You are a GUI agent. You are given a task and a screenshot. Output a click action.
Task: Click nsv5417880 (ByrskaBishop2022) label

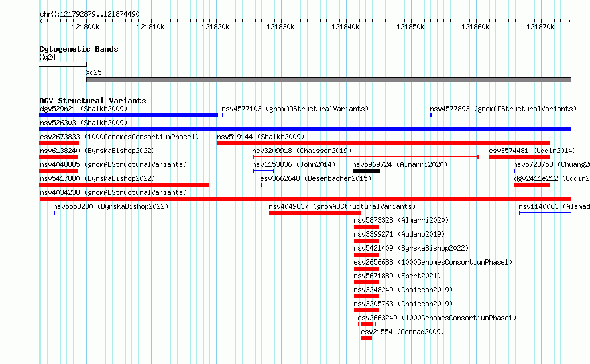97,178
